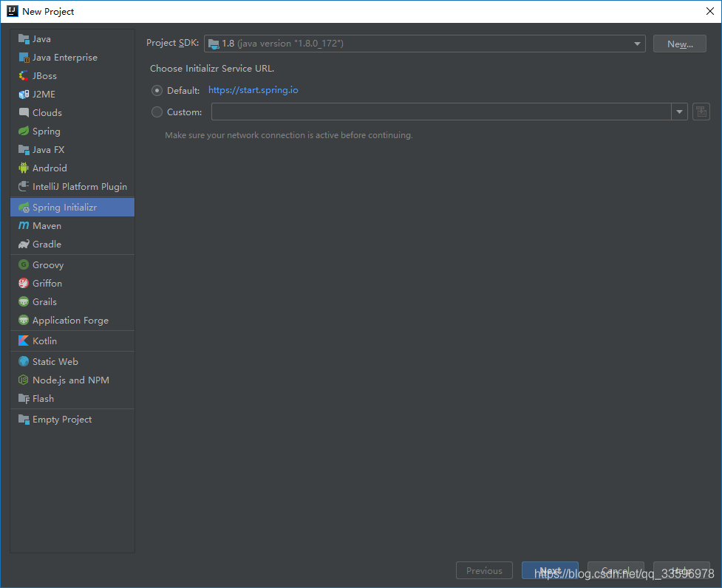
Task: Click the Java Enterprise icon
Action: pyautogui.click(x=24, y=58)
